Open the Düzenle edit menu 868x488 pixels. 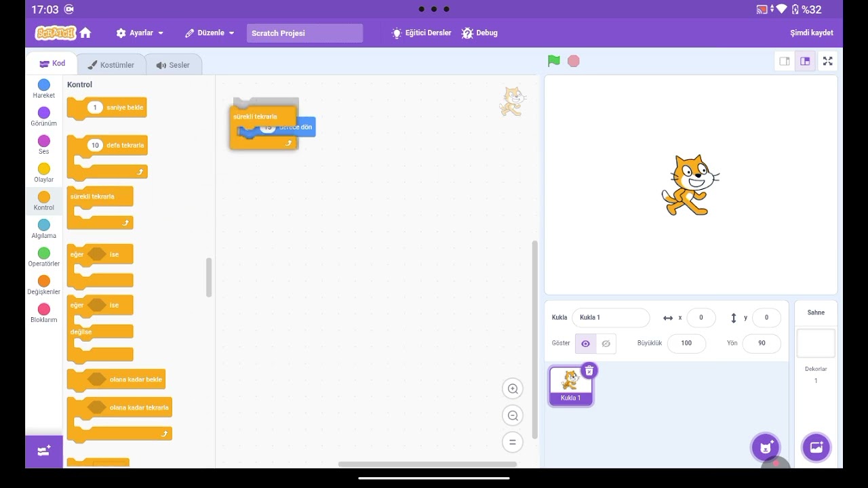210,33
